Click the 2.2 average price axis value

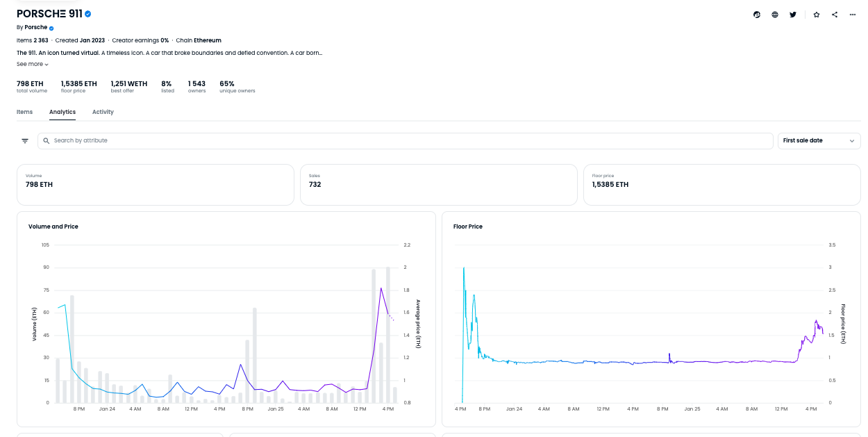[x=407, y=245]
